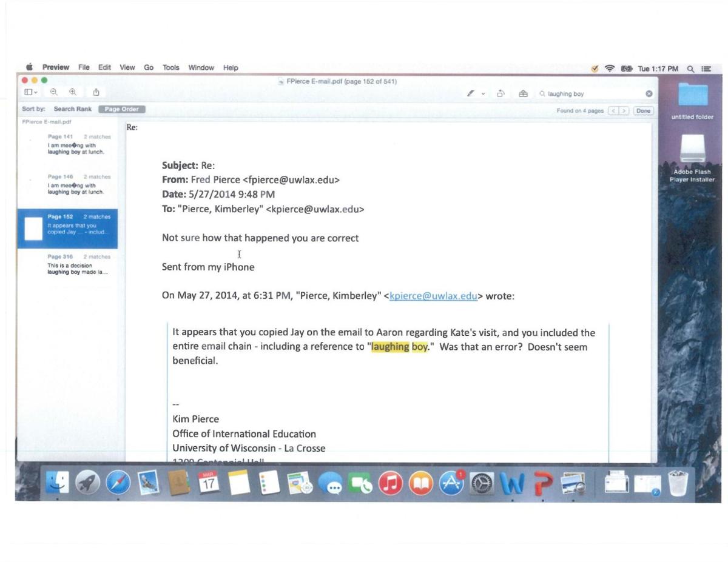Rotate the page with the Rotate icon

coord(501,94)
